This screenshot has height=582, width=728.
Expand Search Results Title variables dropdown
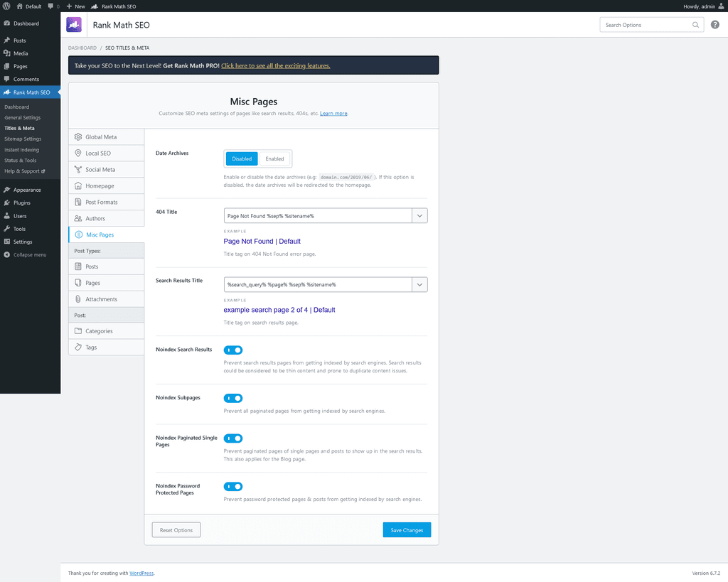click(x=419, y=284)
